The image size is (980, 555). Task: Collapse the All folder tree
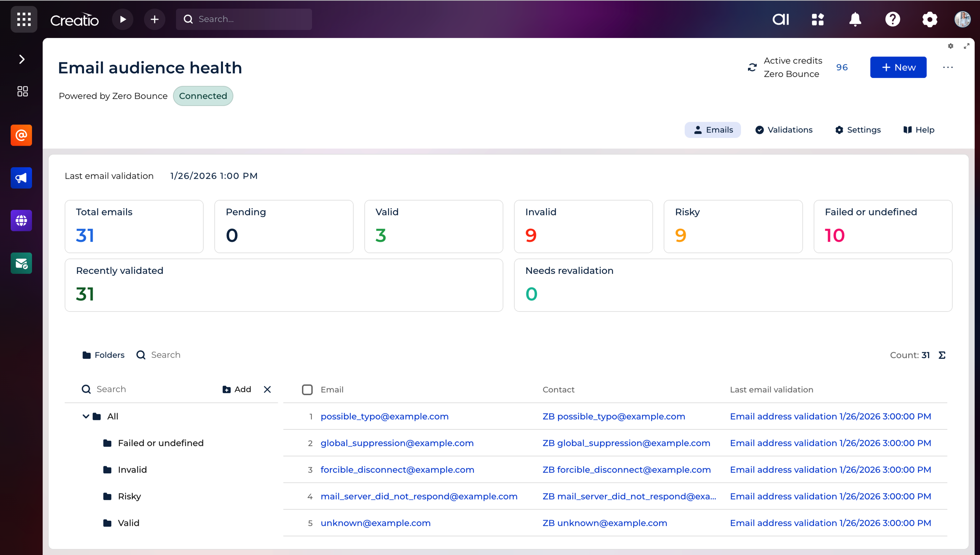point(86,416)
